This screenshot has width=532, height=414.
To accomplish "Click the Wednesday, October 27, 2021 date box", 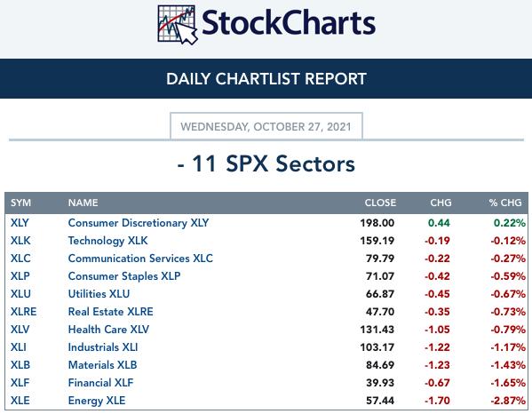I will coord(266,126).
